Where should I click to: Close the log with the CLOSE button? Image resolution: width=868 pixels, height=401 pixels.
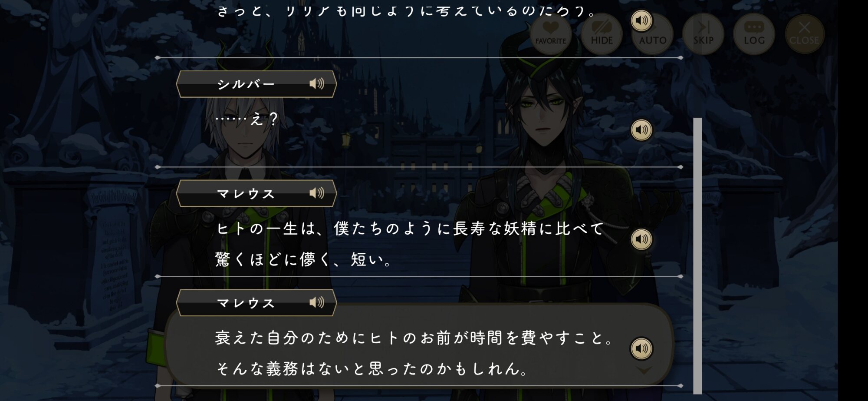pos(804,34)
